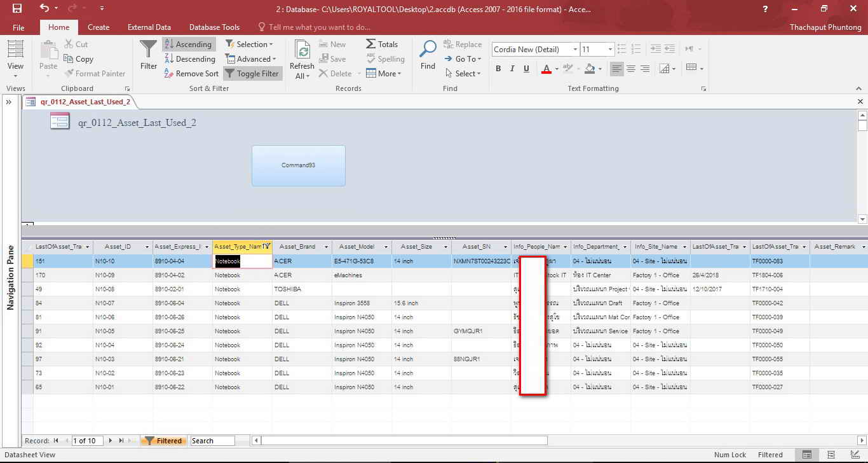Image resolution: width=868 pixels, height=463 pixels.
Task: Select the Home ribbon tab
Action: tap(59, 27)
